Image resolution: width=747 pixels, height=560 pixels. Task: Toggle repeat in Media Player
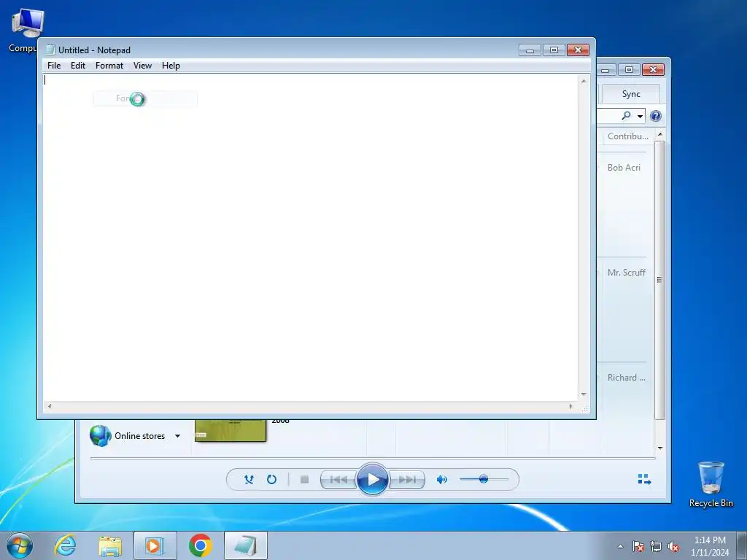coord(271,480)
